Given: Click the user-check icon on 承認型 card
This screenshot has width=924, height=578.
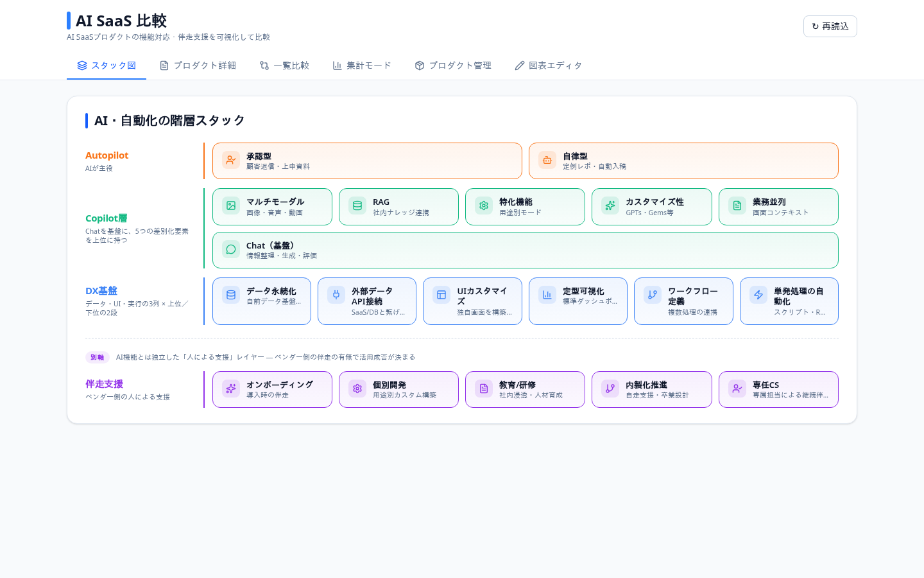Looking at the screenshot, I should [x=231, y=160].
